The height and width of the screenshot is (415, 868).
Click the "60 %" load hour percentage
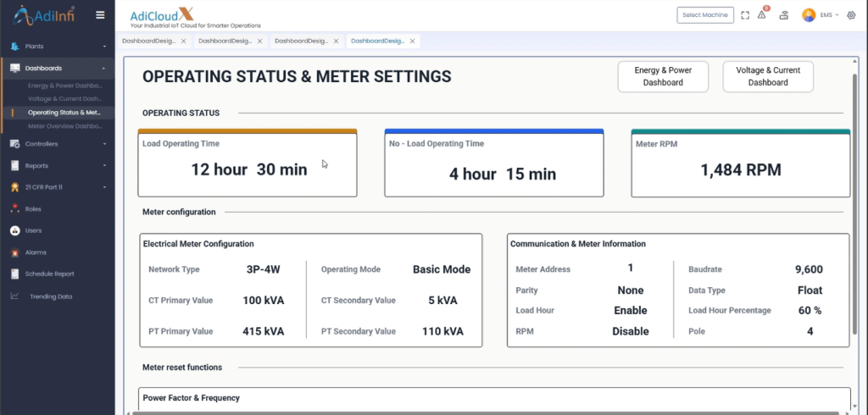tap(810, 311)
